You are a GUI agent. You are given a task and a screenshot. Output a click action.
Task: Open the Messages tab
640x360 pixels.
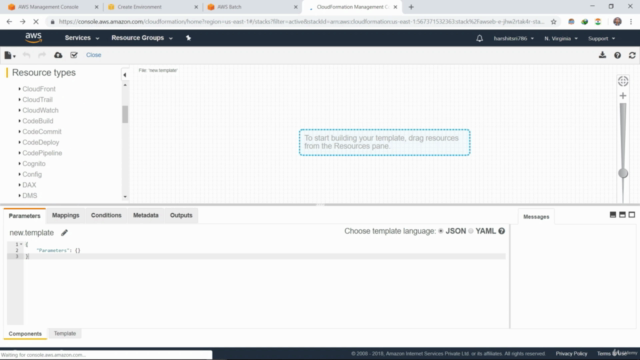(x=536, y=217)
